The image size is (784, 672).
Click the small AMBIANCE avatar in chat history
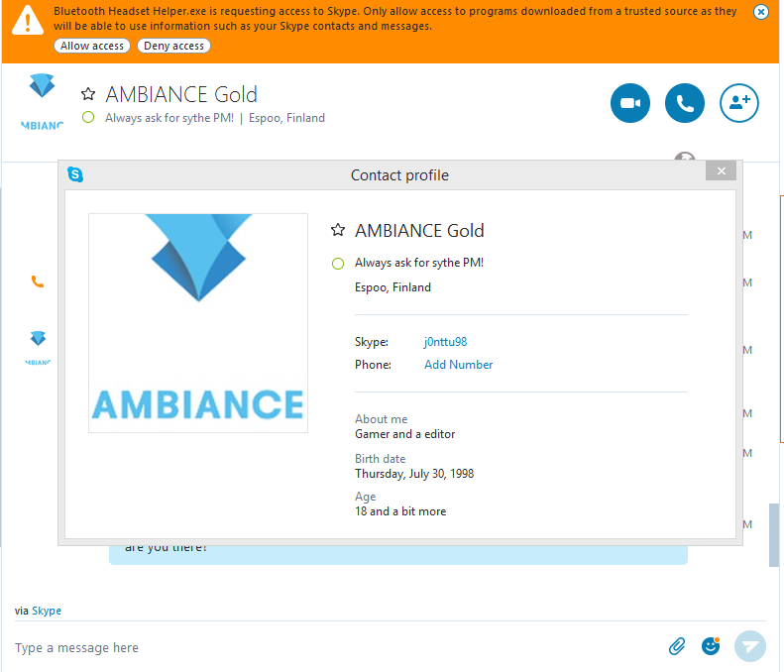pos(38,348)
